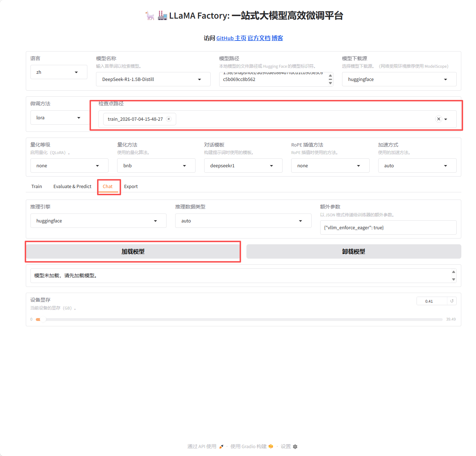Open the GitHub 主页 link
The height and width of the screenshot is (456, 476).
pyautogui.click(x=231, y=38)
